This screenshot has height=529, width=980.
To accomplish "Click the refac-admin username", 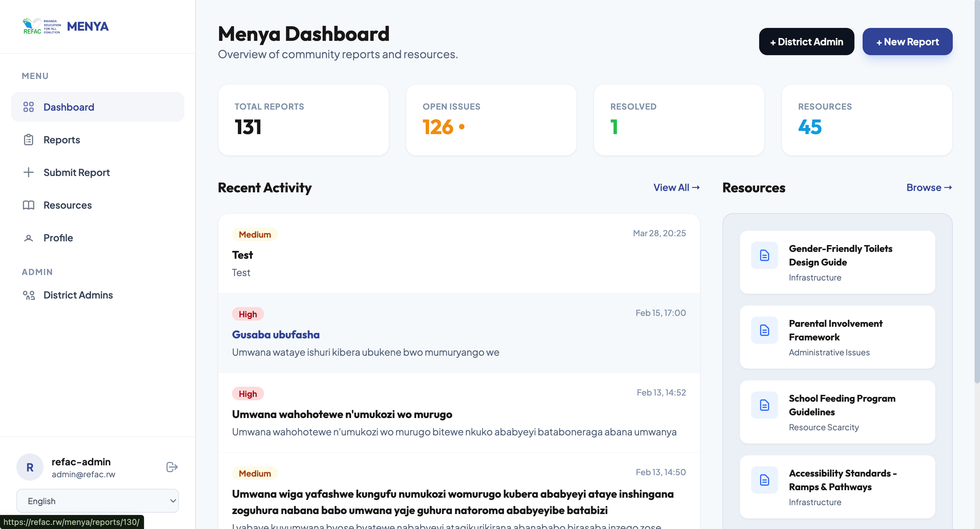I will tap(81, 462).
